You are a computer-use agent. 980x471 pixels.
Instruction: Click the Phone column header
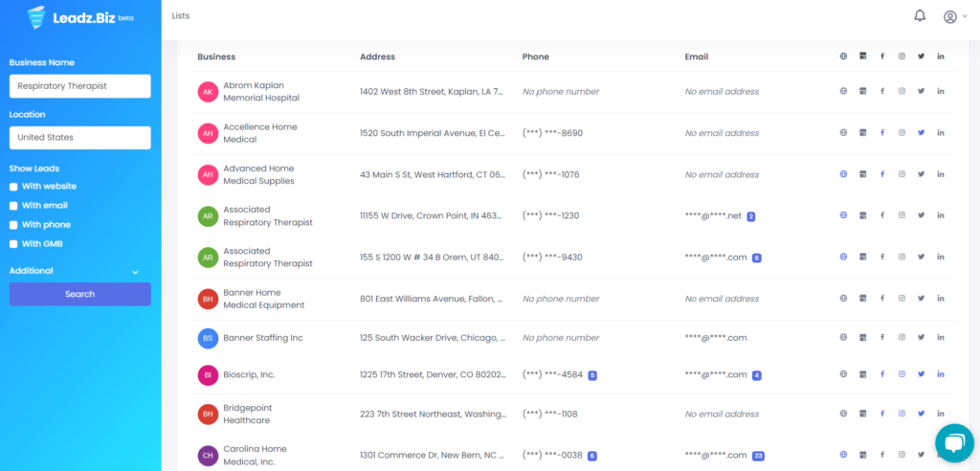[536, 56]
